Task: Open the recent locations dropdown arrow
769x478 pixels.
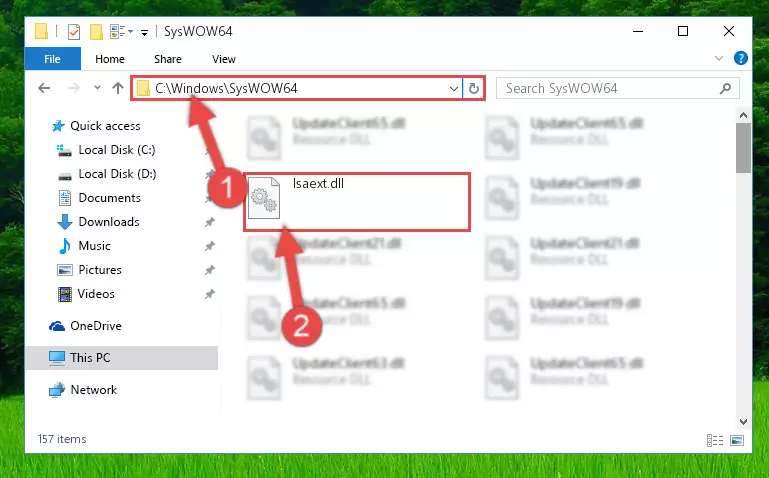Action: point(97,88)
